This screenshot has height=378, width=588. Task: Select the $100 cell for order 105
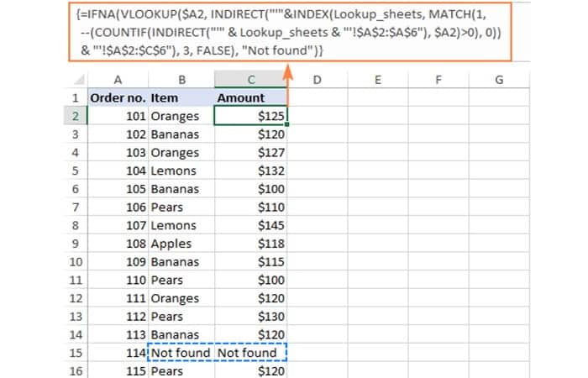pyautogui.click(x=251, y=189)
